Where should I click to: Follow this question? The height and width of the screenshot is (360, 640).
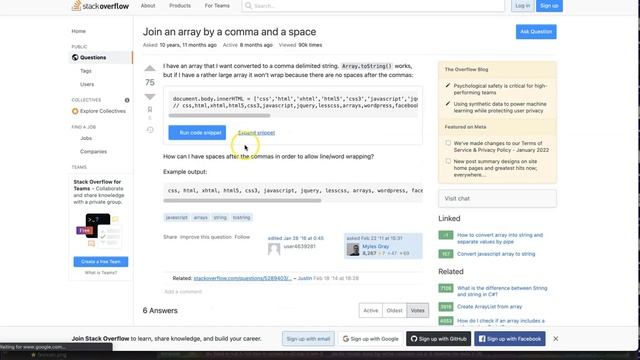click(x=242, y=237)
